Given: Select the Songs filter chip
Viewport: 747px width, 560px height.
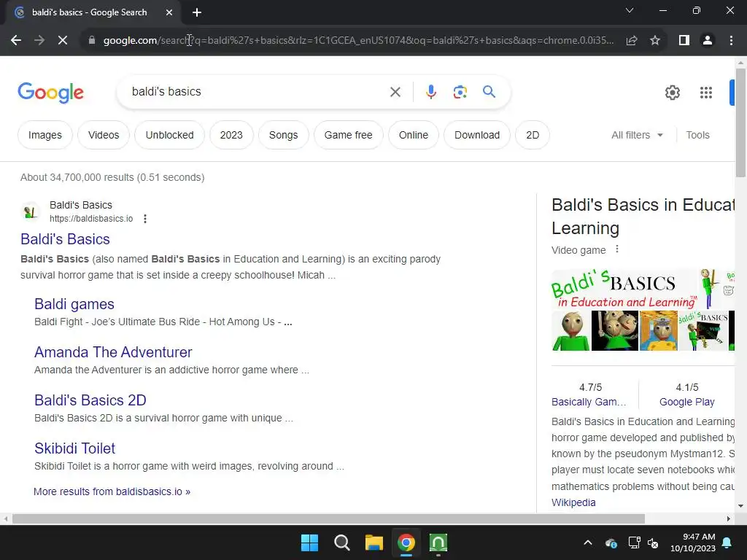Looking at the screenshot, I should [x=284, y=135].
